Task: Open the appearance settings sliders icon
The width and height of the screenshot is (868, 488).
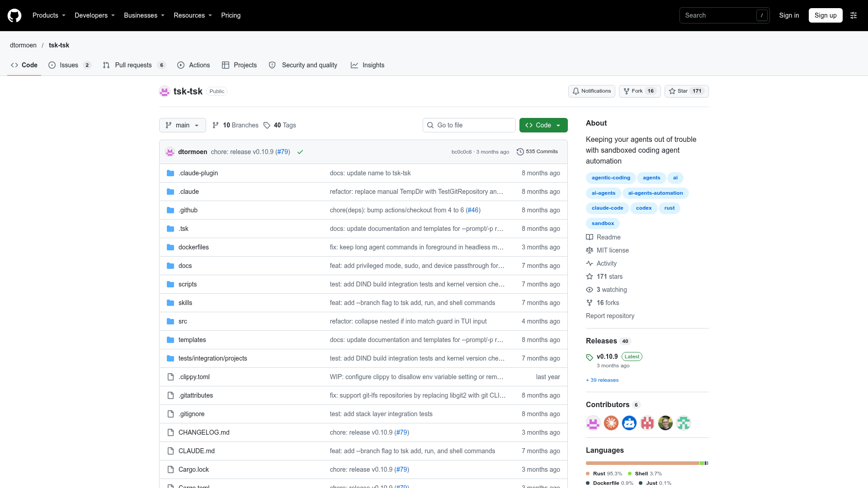Action: (x=854, y=15)
